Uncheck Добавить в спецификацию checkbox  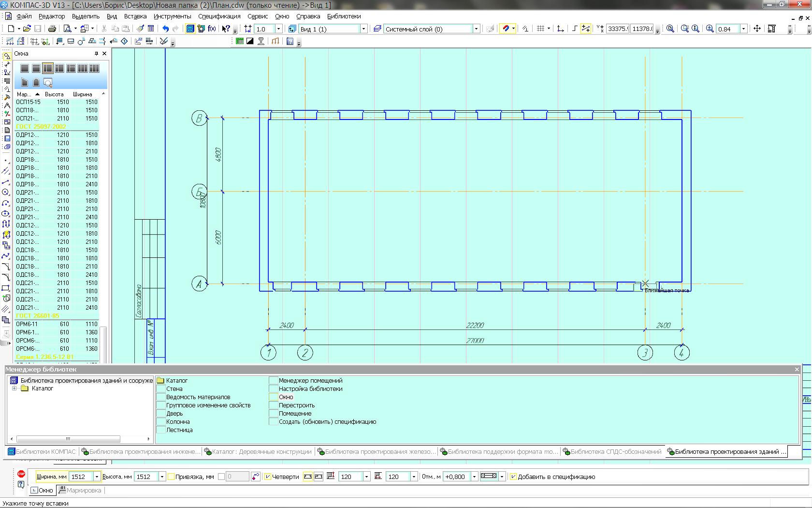513,477
